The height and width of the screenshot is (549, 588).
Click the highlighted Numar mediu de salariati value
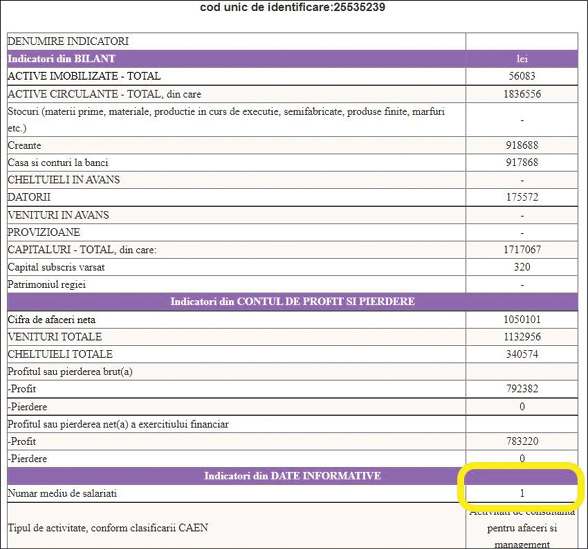coord(522,493)
